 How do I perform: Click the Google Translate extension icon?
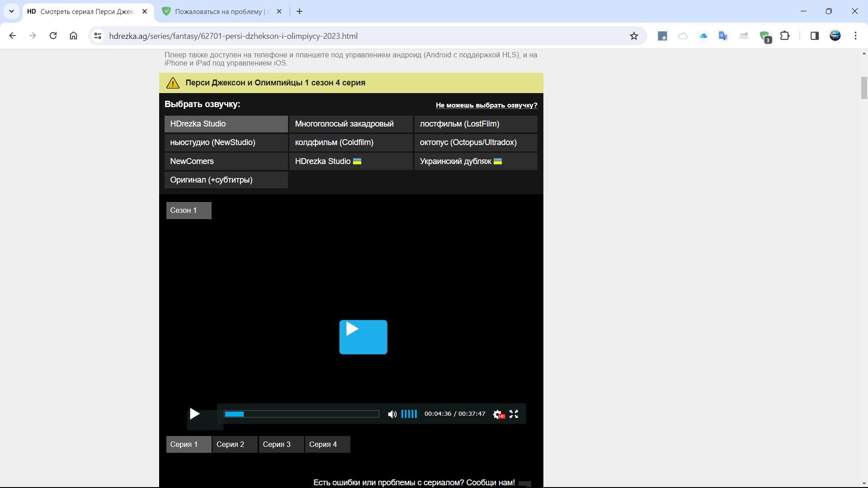[x=723, y=36]
